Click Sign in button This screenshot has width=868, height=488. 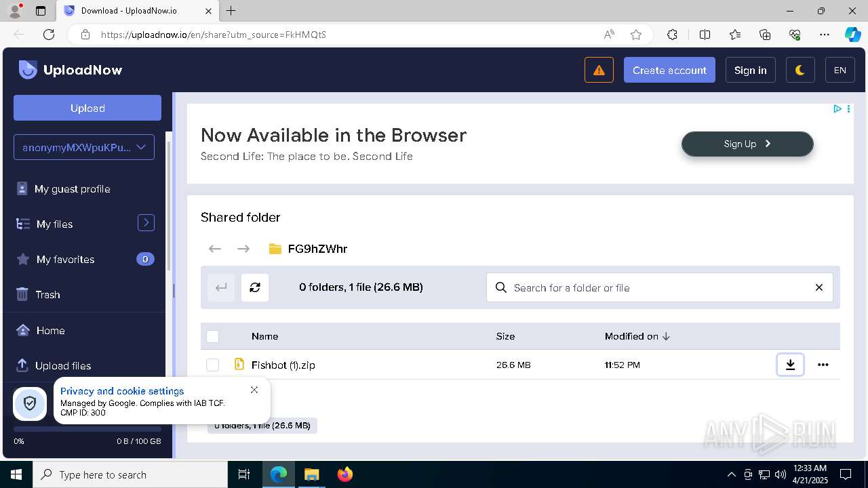pyautogui.click(x=750, y=70)
